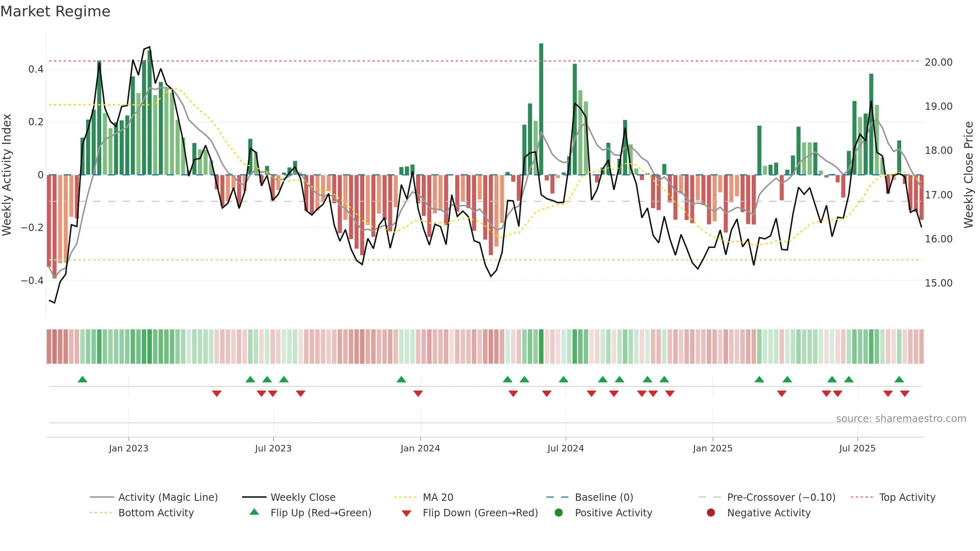Screen dimensions: 980x551
Task: Click the 16.00 price axis tick label
Action: [x=938, y=239]
